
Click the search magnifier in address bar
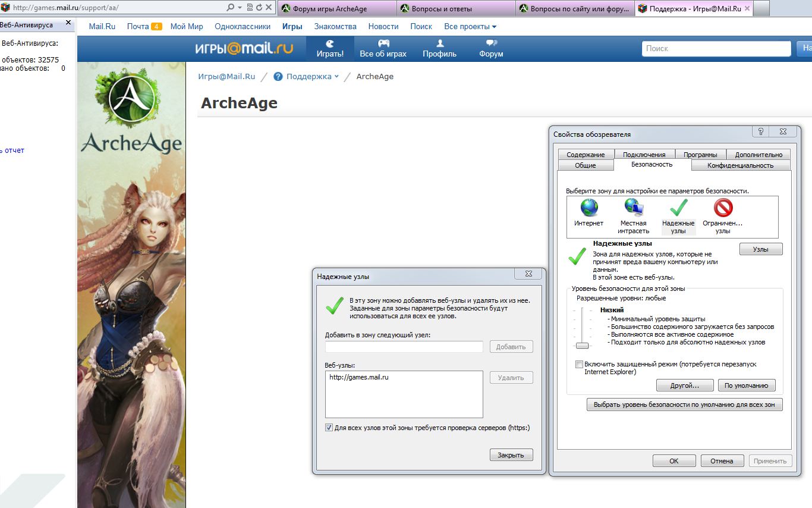point(231,8)
